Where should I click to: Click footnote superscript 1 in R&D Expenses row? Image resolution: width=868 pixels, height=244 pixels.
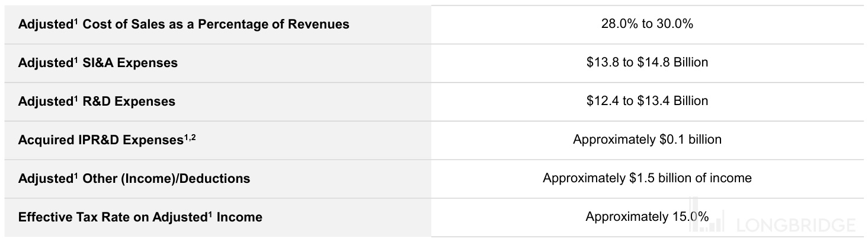click(75, 98)
